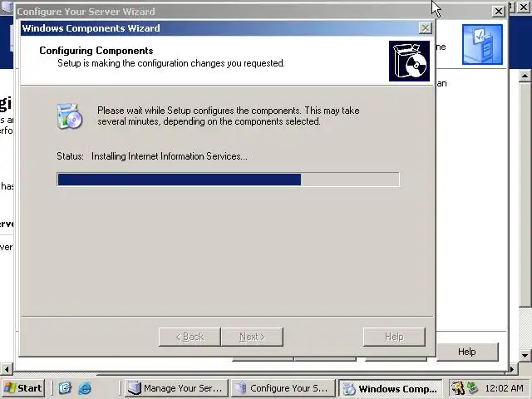Click the network connection tray icon

coord(472,388)
